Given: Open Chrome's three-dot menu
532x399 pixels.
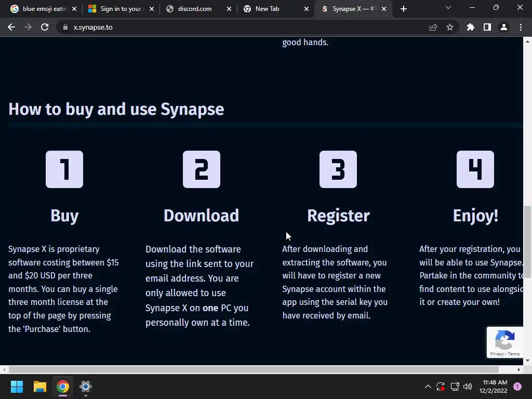Looking at the screenshot, I should pyautogui.click(x=521, y=27).
